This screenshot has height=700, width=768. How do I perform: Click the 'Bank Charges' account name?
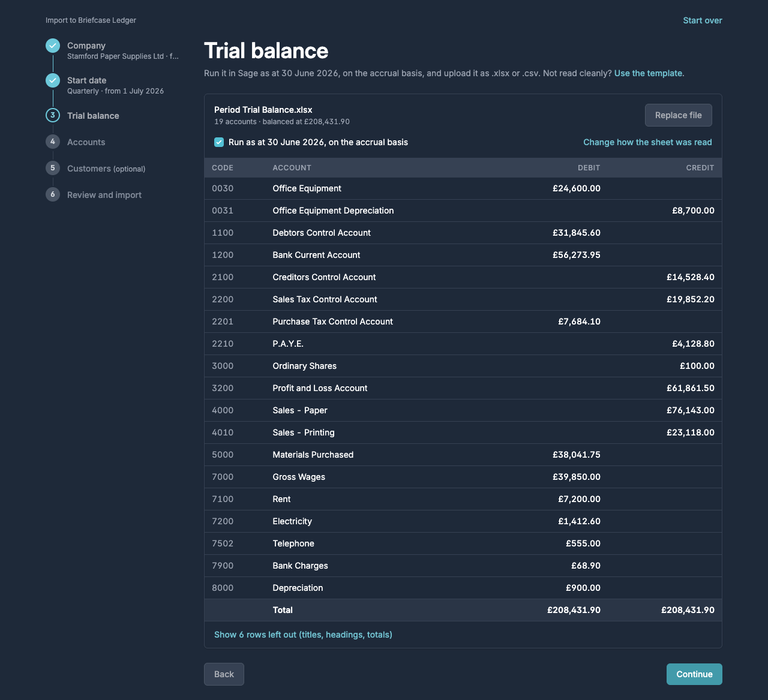300,566
